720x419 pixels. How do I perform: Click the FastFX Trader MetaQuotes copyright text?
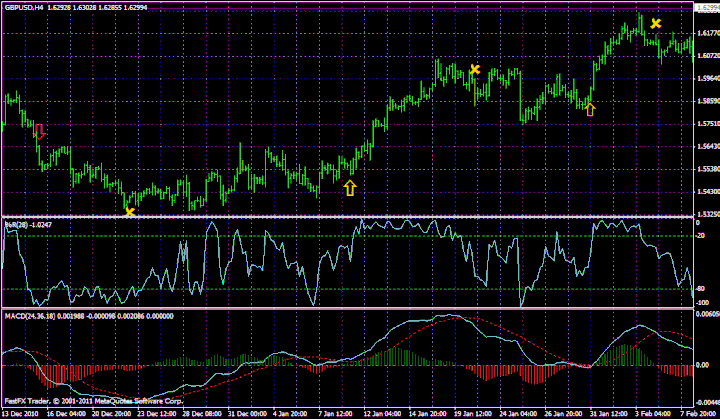tap(93, 401)
